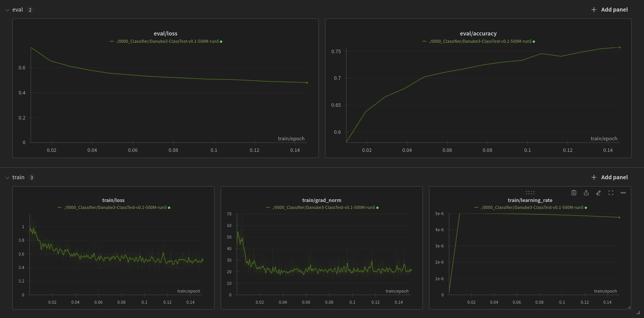Click 0.75 y-axis label on eval/accuracy
This screenshot has width=644, height=318.
point(336,51)
